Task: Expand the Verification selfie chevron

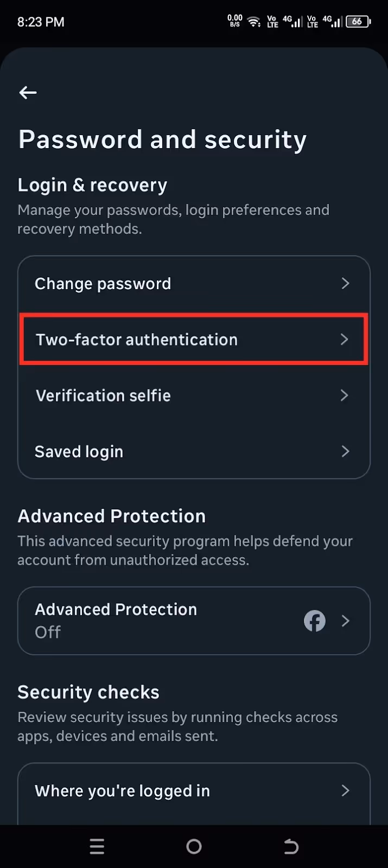Action: coord(345,395)
